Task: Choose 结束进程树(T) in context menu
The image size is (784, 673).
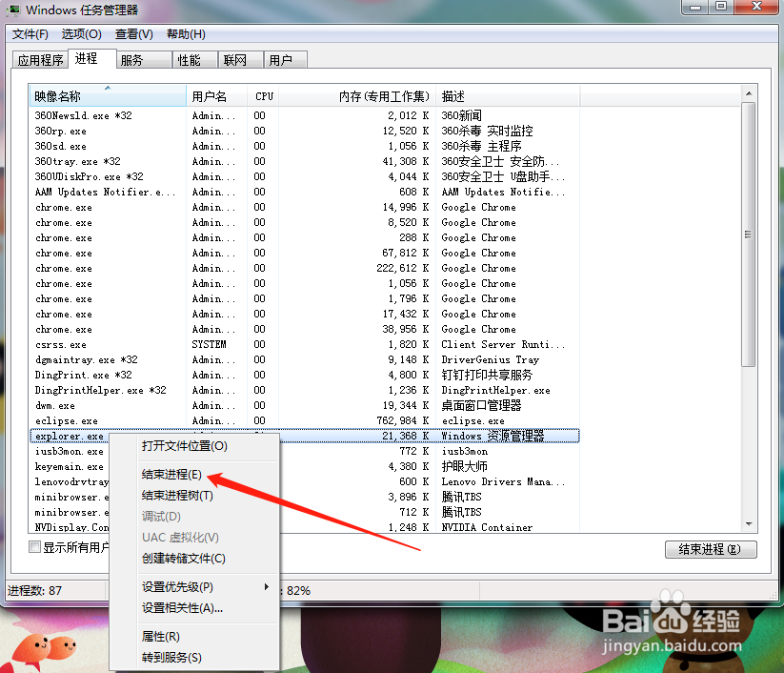Action: pyautogui.click(x=194, y=496)
